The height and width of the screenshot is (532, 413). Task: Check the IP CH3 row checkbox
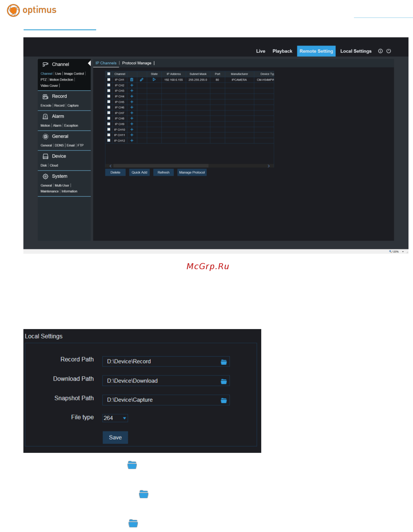pos(109,91)
